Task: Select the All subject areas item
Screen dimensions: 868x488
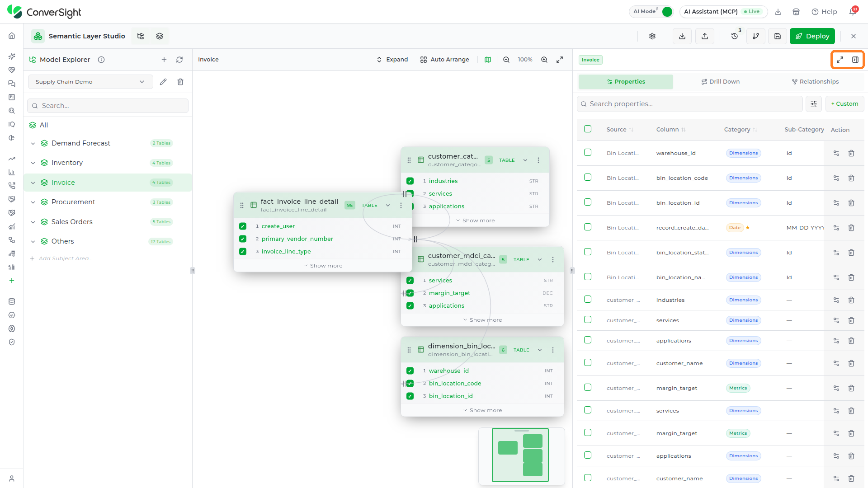Action: pyautogui.click(x=43, y=125)
